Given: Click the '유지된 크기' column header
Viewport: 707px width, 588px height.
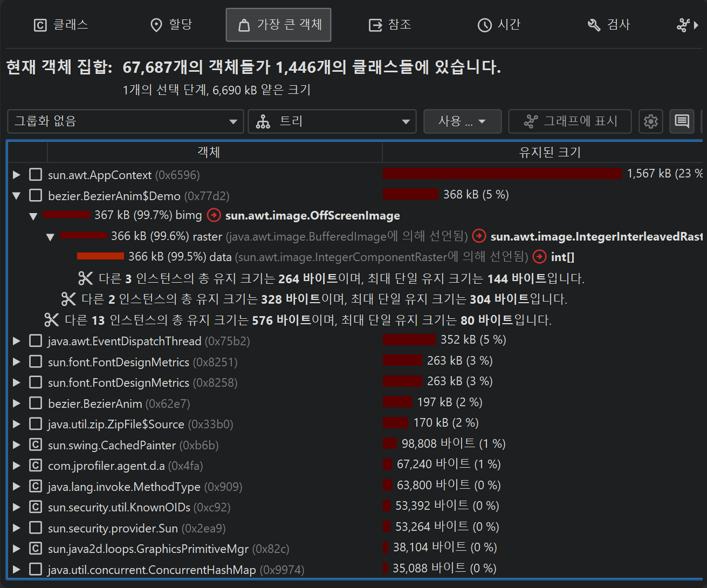Looking at the screenshot, I should (549, 152).
